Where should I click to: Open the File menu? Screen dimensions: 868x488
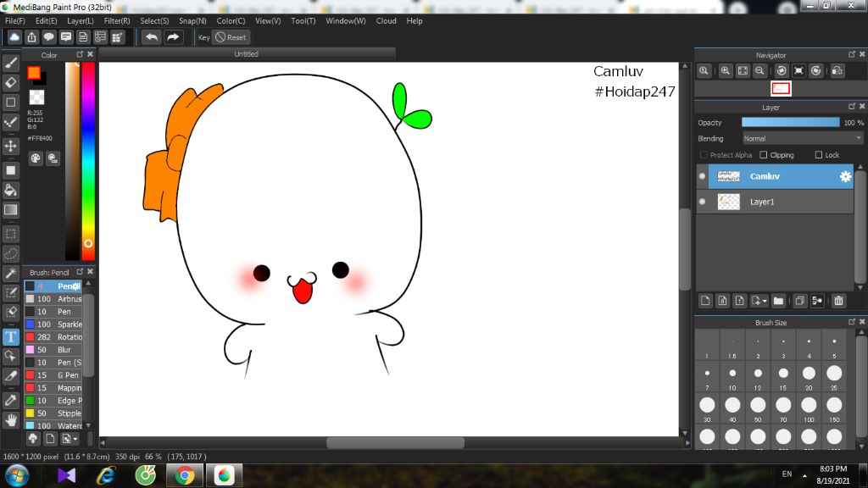click(x=15, y=21)
